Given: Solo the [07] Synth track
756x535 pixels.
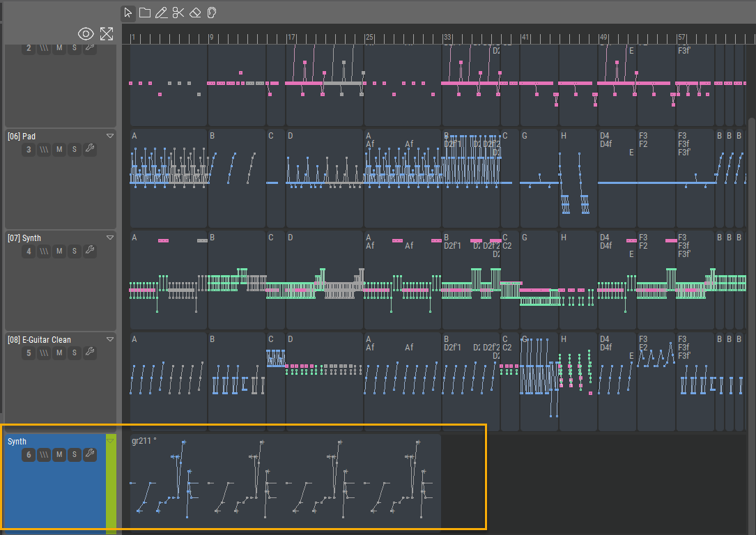Looking at the screenshot, I should pos(75,251).
